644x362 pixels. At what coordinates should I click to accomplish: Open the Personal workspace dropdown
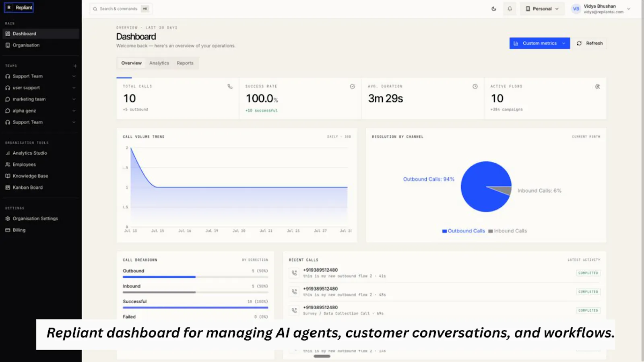[x=542, y=9]
